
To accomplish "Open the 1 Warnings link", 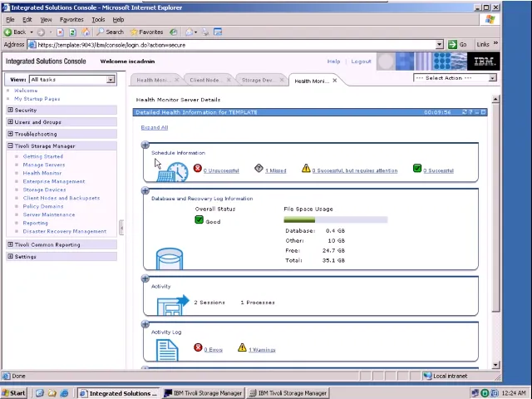I will pos(262,350).
